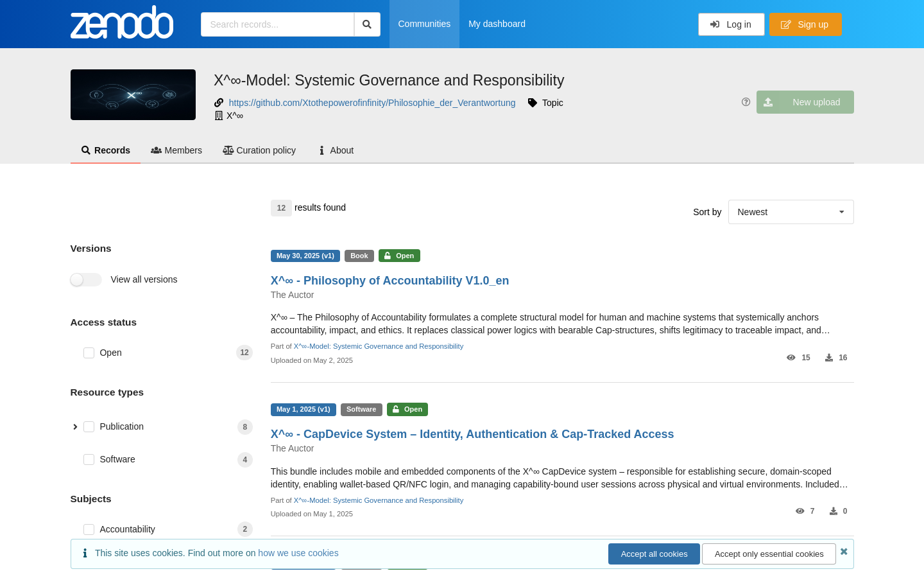Viewport: 924px width, 578px height.
Task: Click the New upload button
Action: [x=805, y=102]
